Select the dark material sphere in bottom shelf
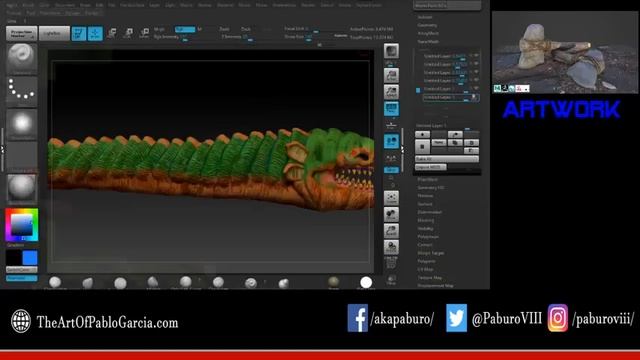Image resolution: width=640 pixels, height=360 pixels. coord(333,282)
